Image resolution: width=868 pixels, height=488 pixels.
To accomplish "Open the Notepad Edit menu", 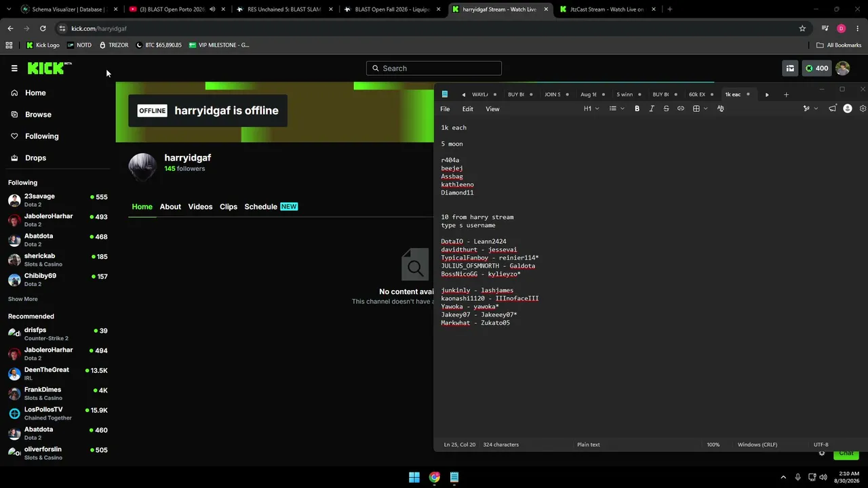I will coord(468,108).
